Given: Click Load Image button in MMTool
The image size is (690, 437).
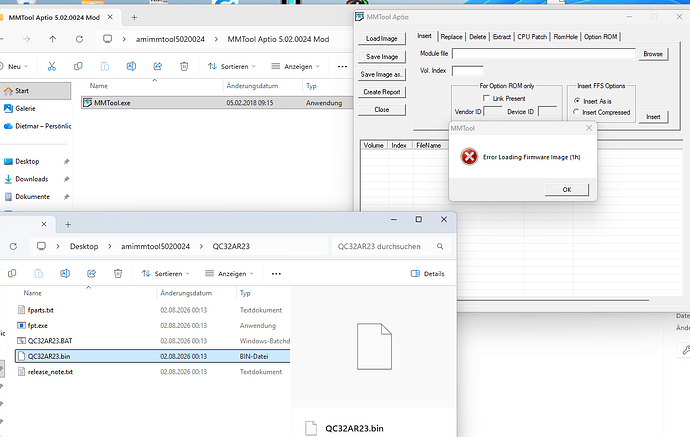Looking at the screenshot, I should coord(382,39).
